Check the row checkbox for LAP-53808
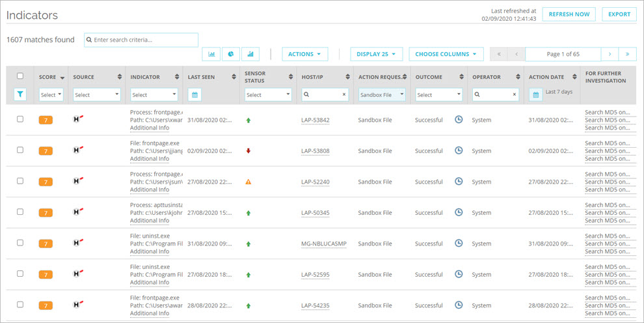 click(x=20, y=150)
